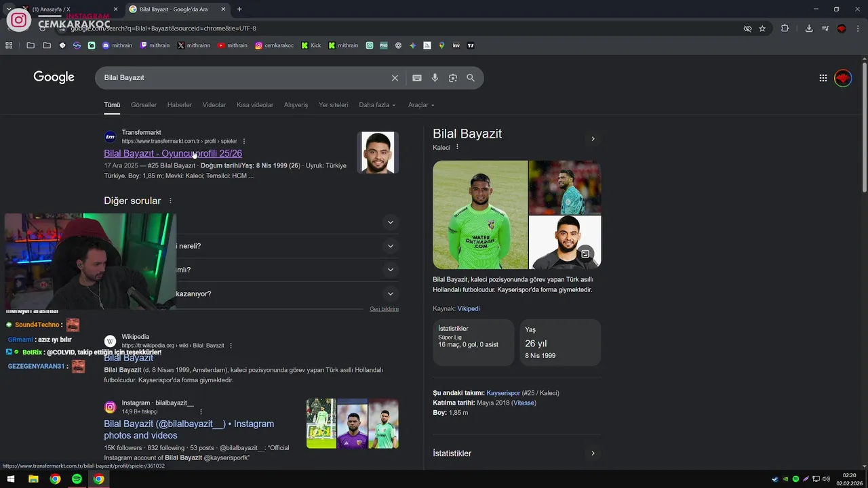Screen dimensions: 868x488
Task: Switch to the Haberler tab
Action: [x=180, y=105]
